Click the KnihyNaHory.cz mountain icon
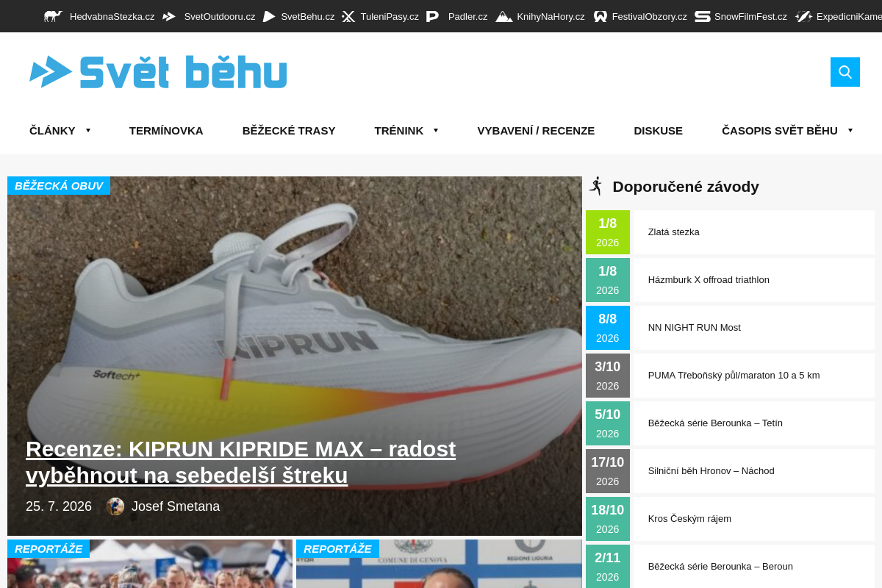The image size is (882, 588). pyautogui.click(x=504, y=16)
